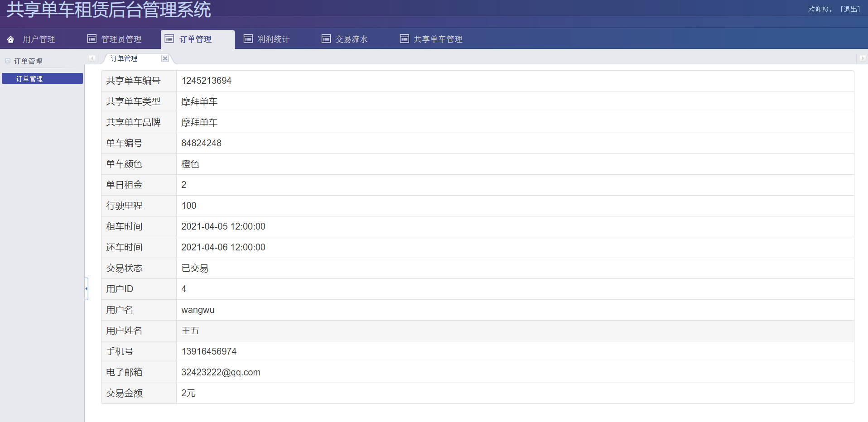Click the email 32423222@qq.com
868x422 pixels.
(x=221, y=372)
